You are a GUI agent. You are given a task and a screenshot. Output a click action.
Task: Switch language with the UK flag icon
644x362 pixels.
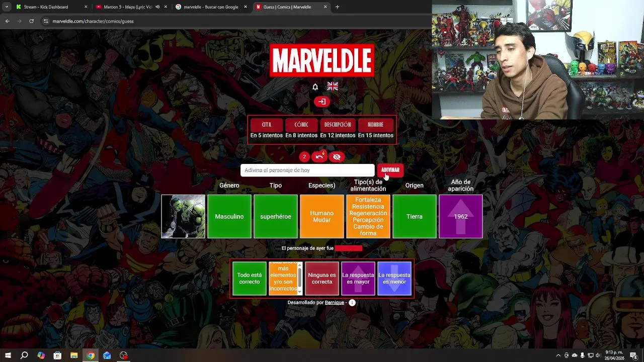333,86
